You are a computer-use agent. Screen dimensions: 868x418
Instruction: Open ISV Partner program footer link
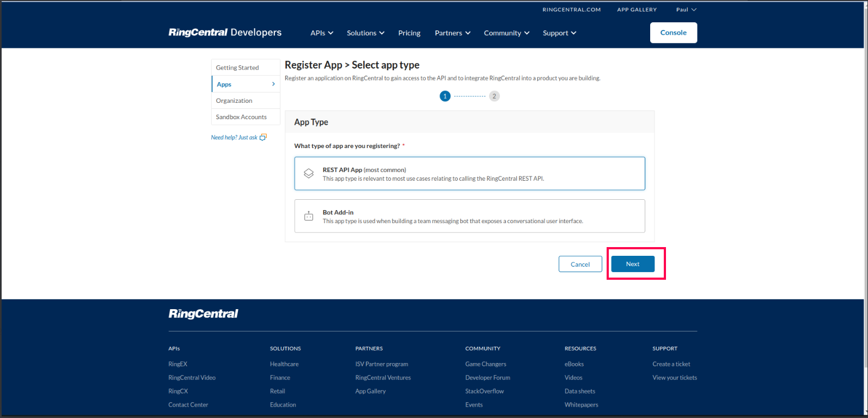(x=382, y=364)
